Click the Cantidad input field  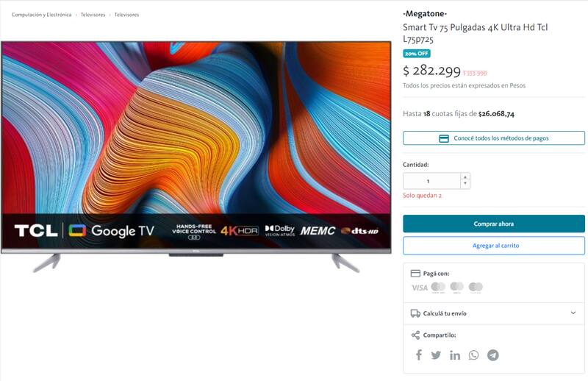coord(431,181)
